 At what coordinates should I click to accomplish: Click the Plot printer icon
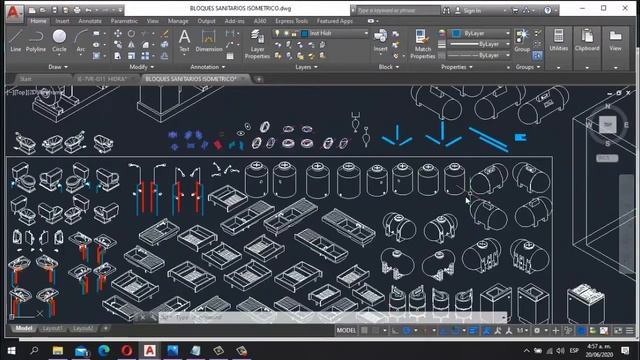pyautogui.click(x=77, y=10)
